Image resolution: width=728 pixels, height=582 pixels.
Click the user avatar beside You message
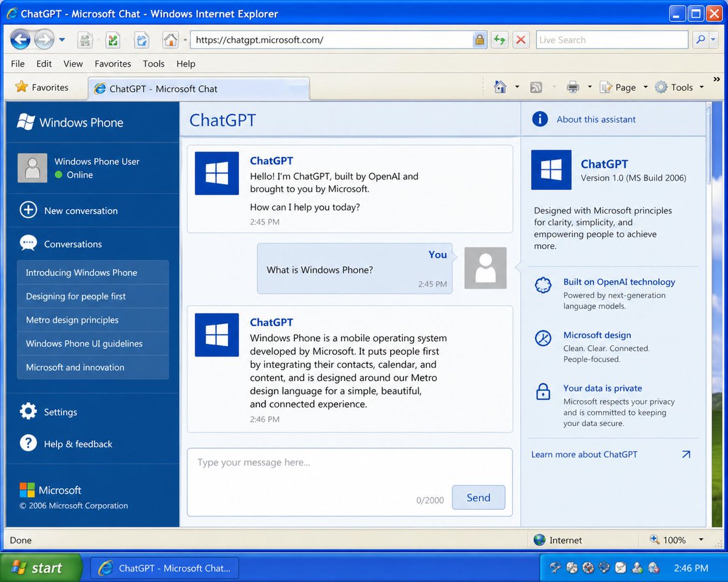pos(485,268)
